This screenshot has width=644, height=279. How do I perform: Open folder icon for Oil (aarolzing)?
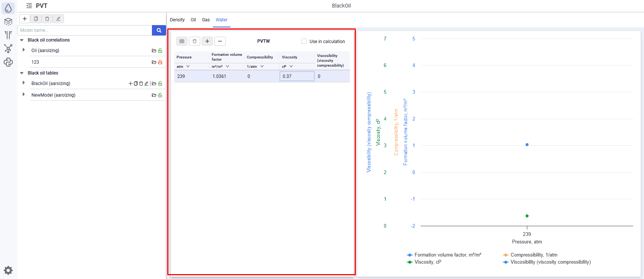(x=154, y=51)
